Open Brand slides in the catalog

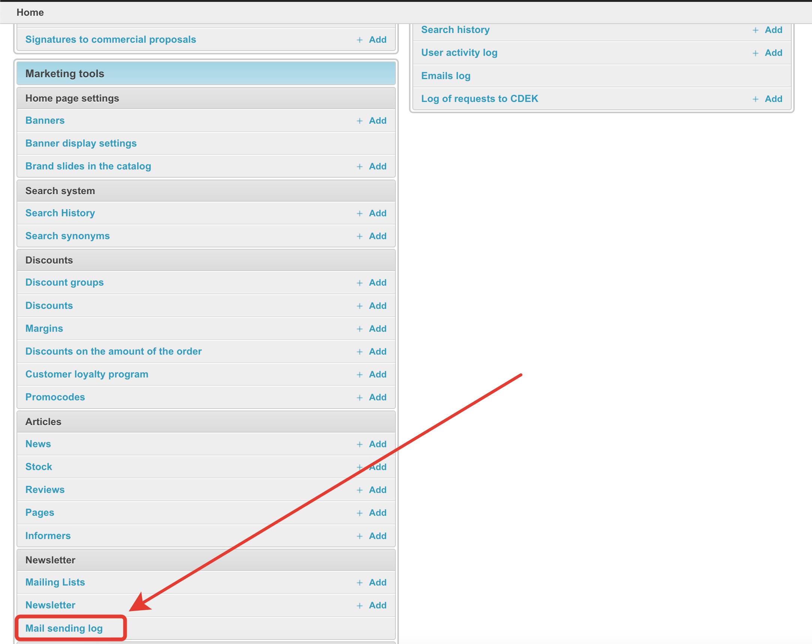[x=88, y=166]
